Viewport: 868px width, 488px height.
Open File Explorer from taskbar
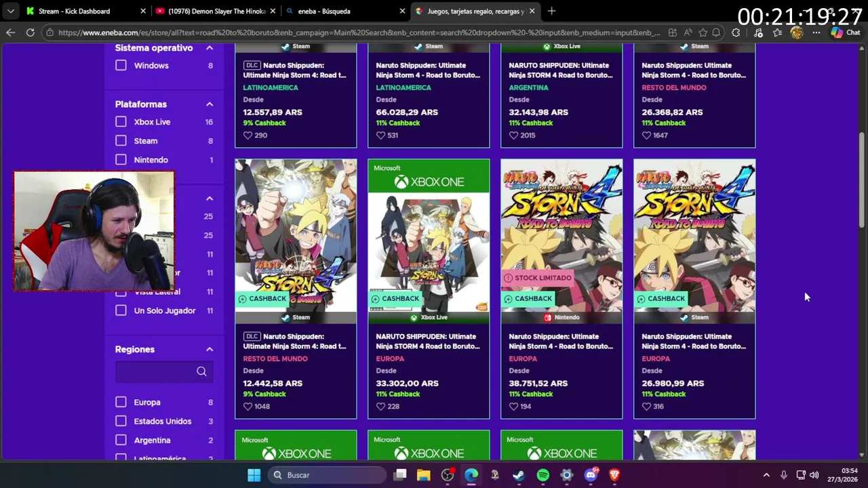(423, 475)
